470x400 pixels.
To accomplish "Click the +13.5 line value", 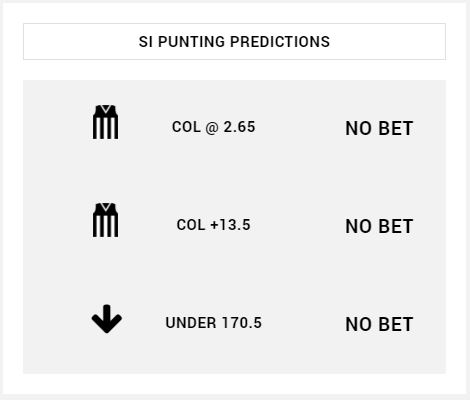I will coord(230,225).
